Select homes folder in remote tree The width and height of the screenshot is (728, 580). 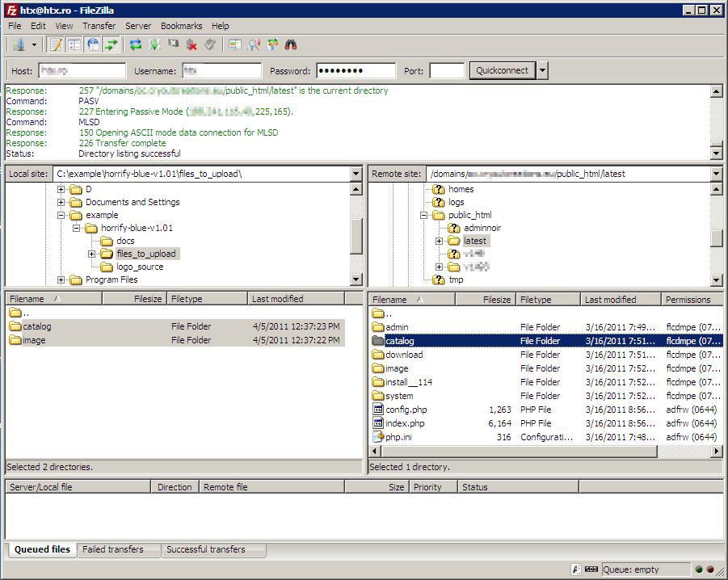tap(461, 189)
